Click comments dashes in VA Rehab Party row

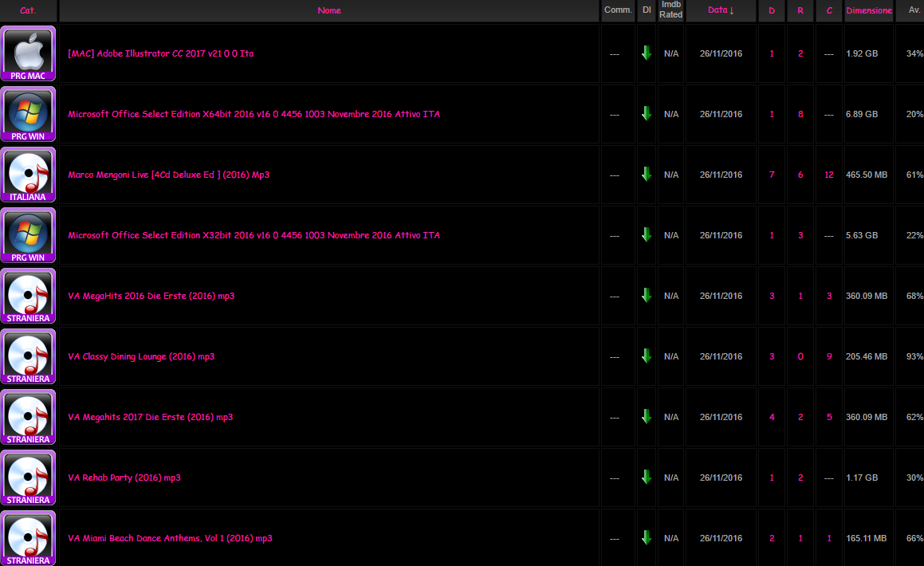click(x=614, y=478)
